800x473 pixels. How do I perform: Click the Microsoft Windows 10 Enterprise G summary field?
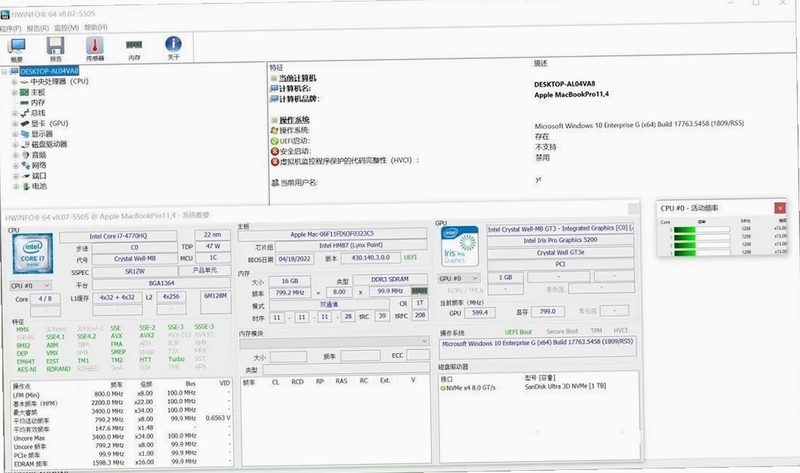[x=538, y=346]
